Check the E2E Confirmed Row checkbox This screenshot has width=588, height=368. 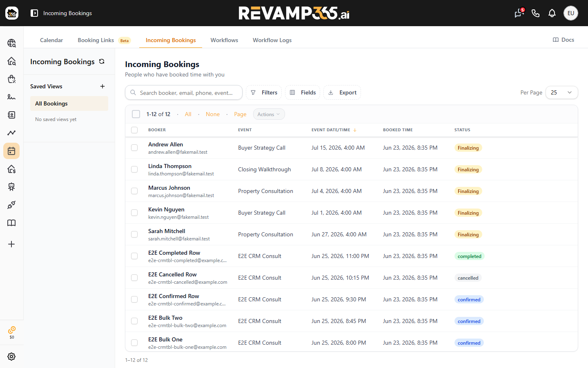click(x=134, y=299)
